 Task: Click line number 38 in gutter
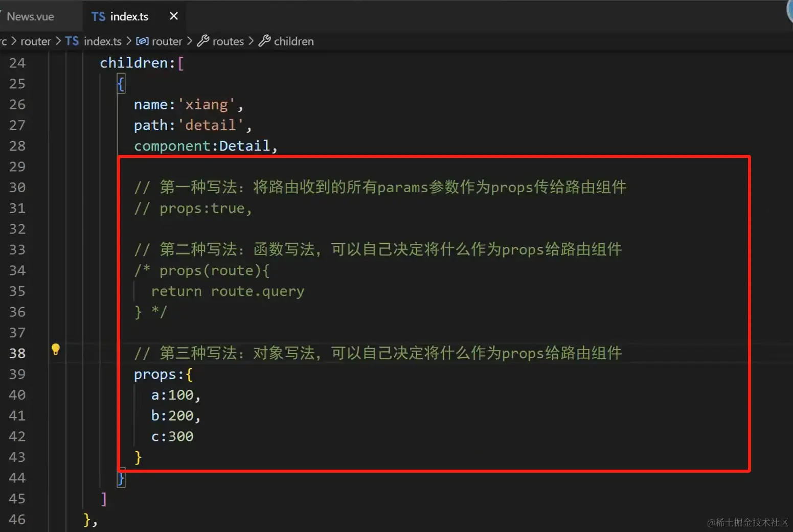(17, 353)
